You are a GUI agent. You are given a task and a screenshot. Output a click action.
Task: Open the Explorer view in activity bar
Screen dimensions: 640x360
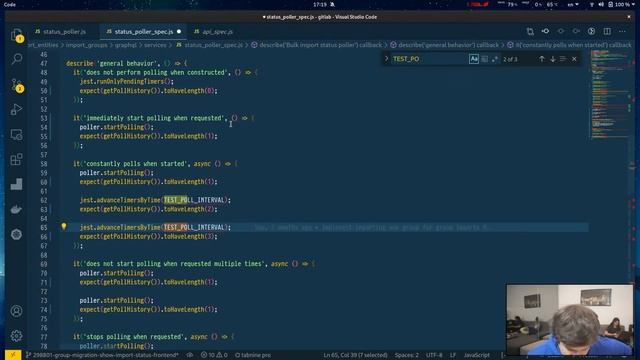tap(16, 35)
